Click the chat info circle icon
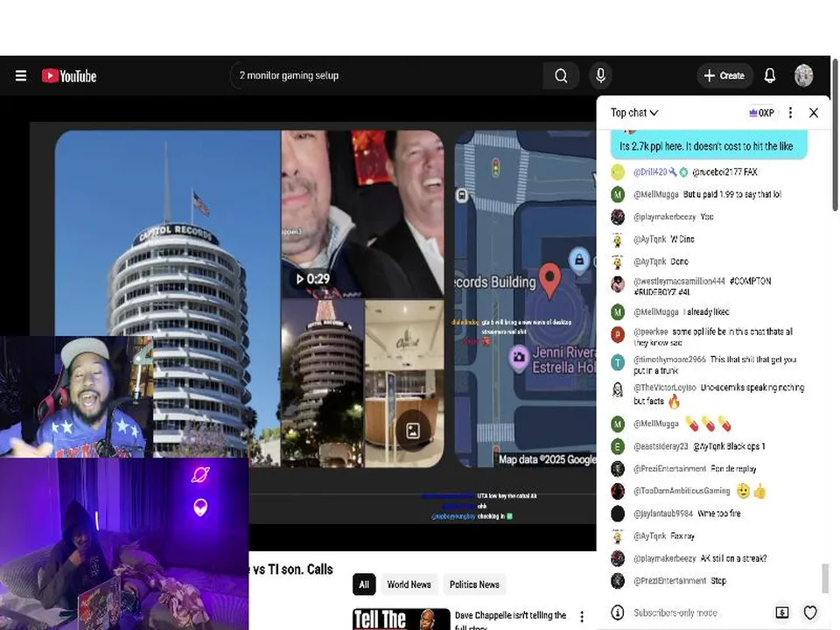This screenshot has width=840, height=630. point(618,612)
